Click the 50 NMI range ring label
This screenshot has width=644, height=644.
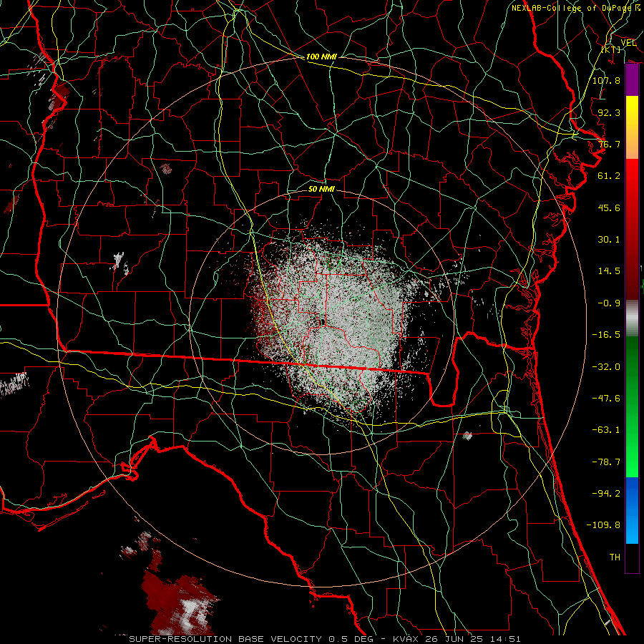coord(321,189)
